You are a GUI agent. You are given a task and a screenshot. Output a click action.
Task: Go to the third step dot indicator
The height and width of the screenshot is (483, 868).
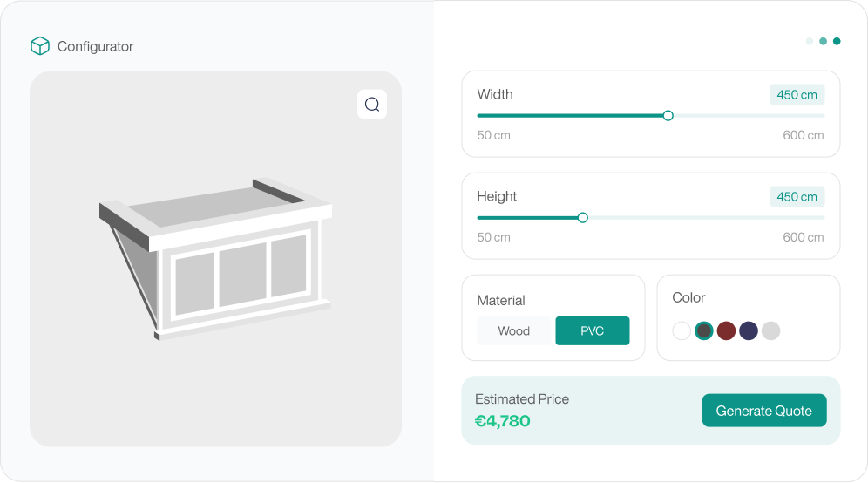click(837, 41)
